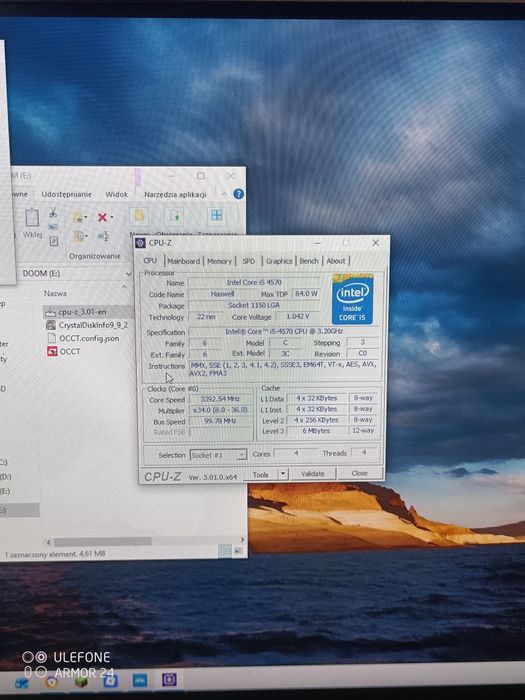Open the blue help question mark icon

coord(239,194)
